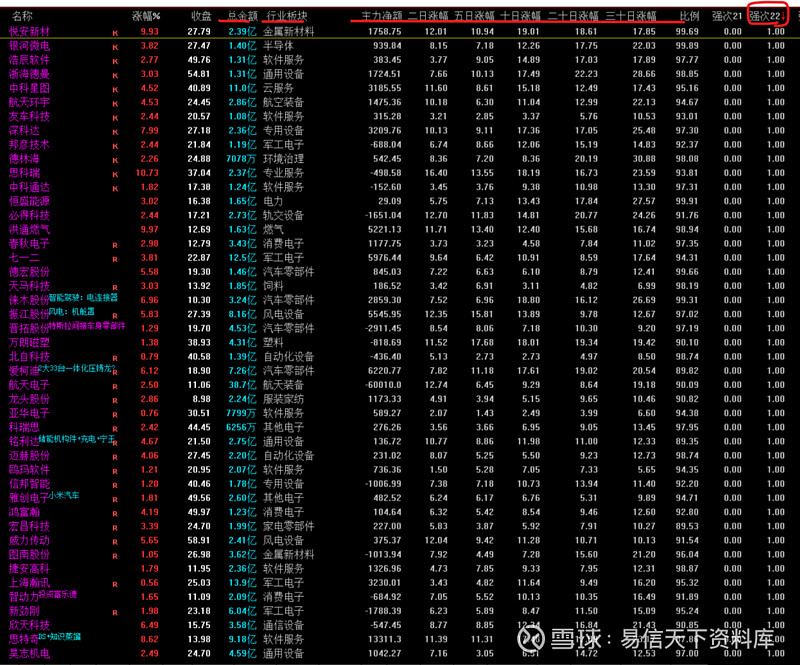Viewport: 800px width, 665px height.
Task: Open the 昊志机电 stock row
Action: pos(30,653)
